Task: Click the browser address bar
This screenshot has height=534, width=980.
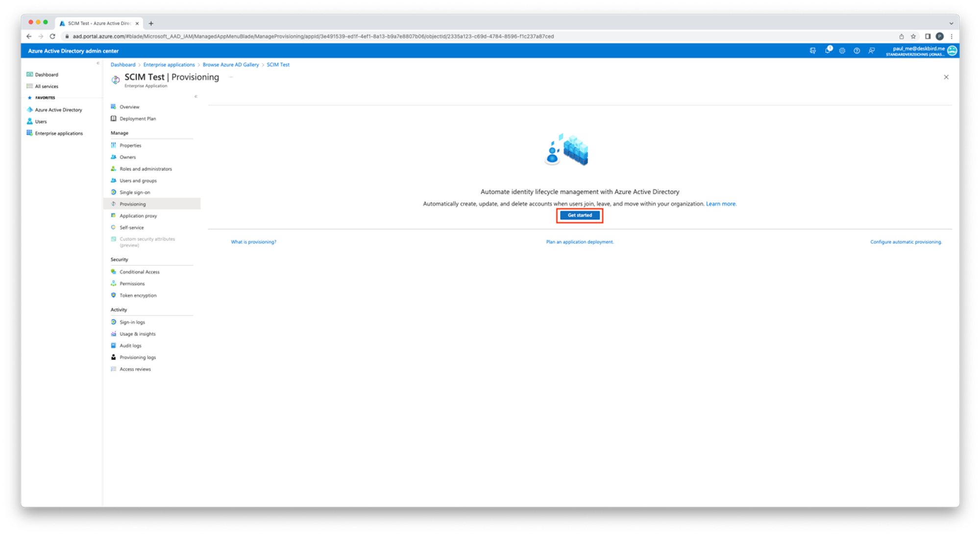Action: coord(314,36)
